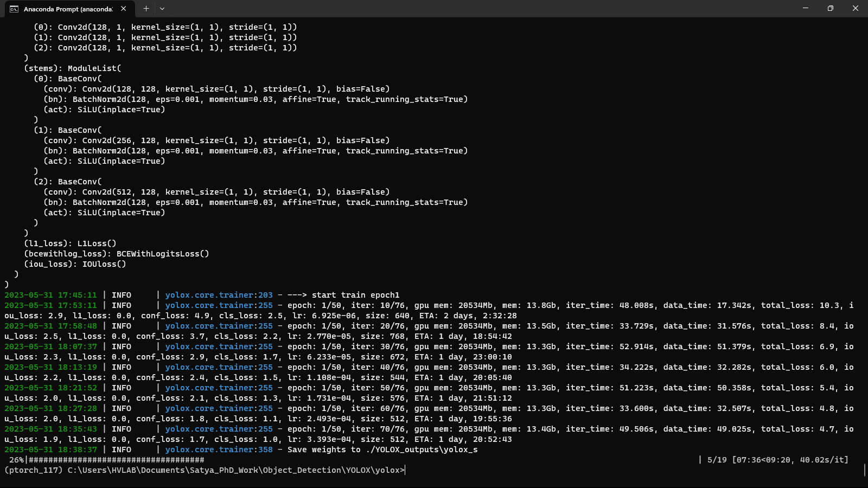This screenshot has height=488, width=868.
Task: Click the BCEWithLogitsLoss text in model output
Action: [x=162, y=253]
